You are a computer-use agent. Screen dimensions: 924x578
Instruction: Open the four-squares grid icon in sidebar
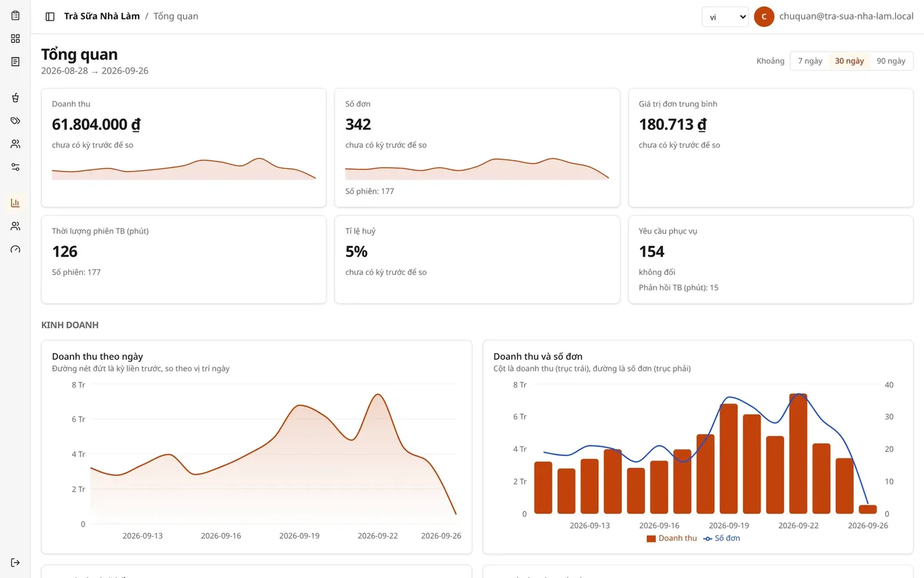(x=15, y=39)
